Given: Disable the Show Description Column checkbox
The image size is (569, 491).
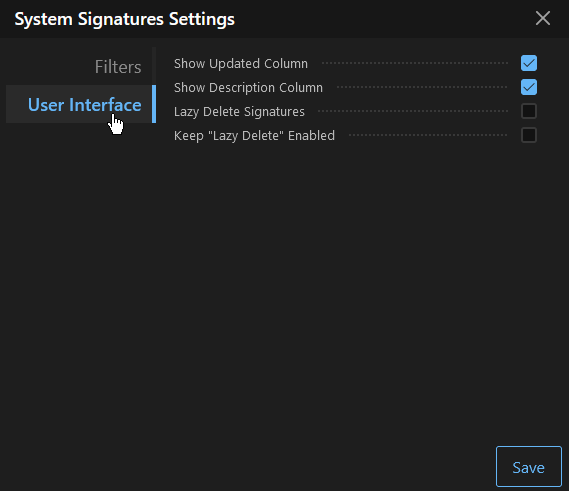Looking at the screenshot, I should 529,87.
